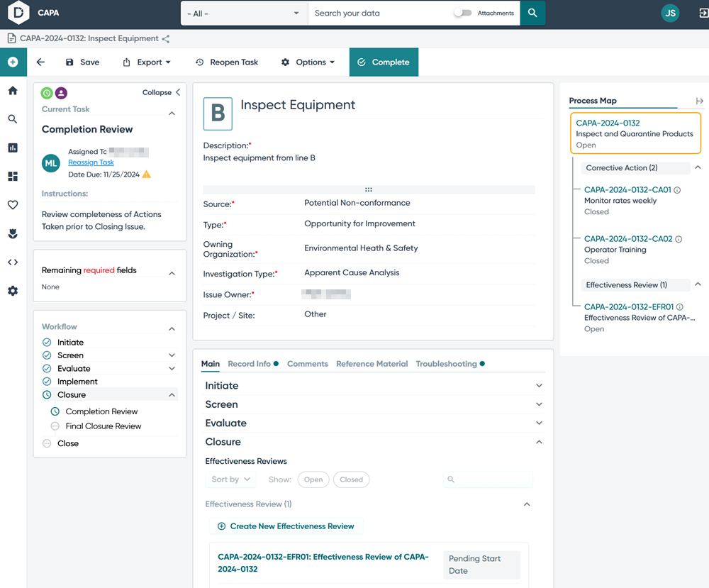This screenshot has height=588, width=709.
Task: Click Create New Effectiveness Review
Action: 286,526
